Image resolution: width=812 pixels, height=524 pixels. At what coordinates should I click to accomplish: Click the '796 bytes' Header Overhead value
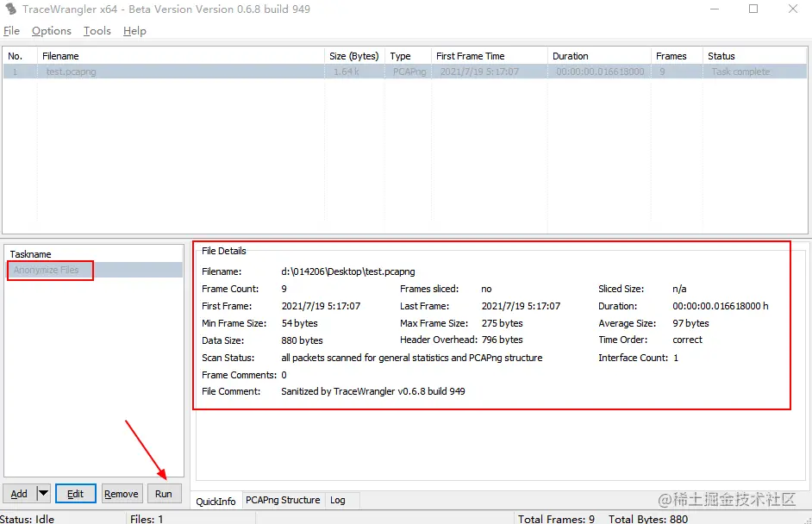coord(502,340)
